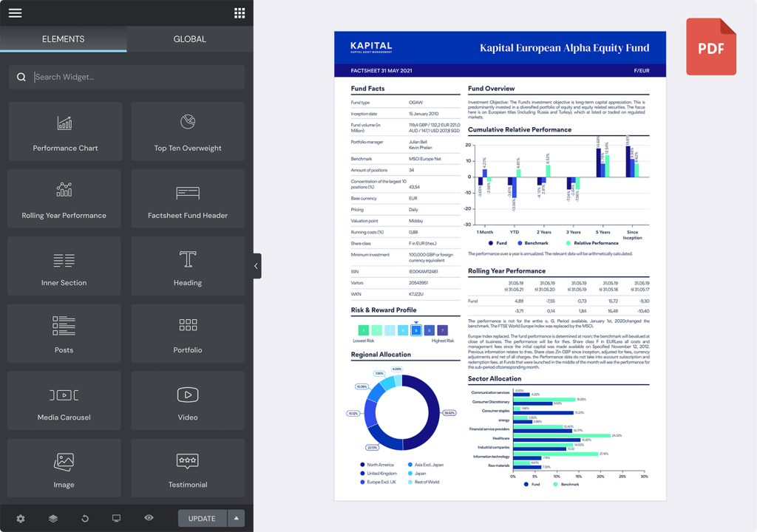Switch to the GLOBAL tab
Screen dimensions: 757x532
click(190, 39)
